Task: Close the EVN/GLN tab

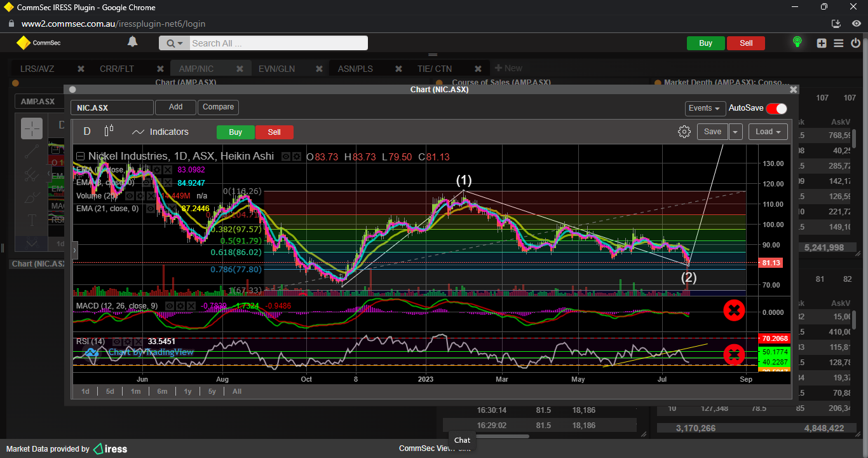Action: click(319, 69)
